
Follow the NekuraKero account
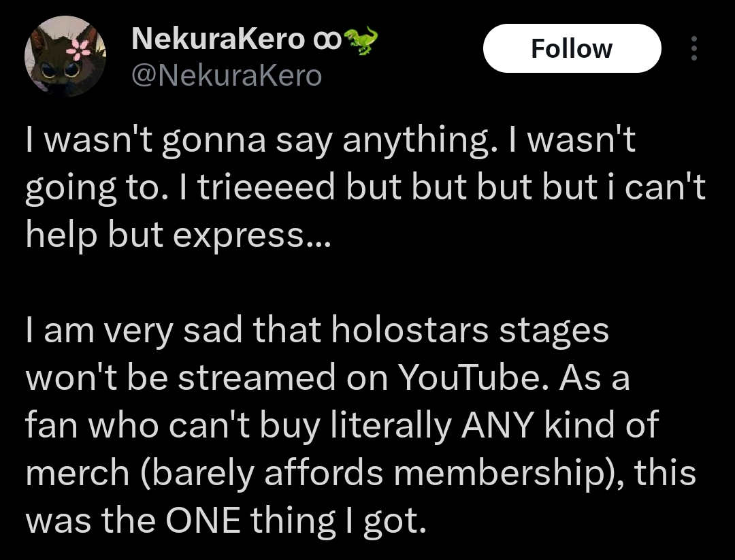pyautogui.click(x=572, y=49)
